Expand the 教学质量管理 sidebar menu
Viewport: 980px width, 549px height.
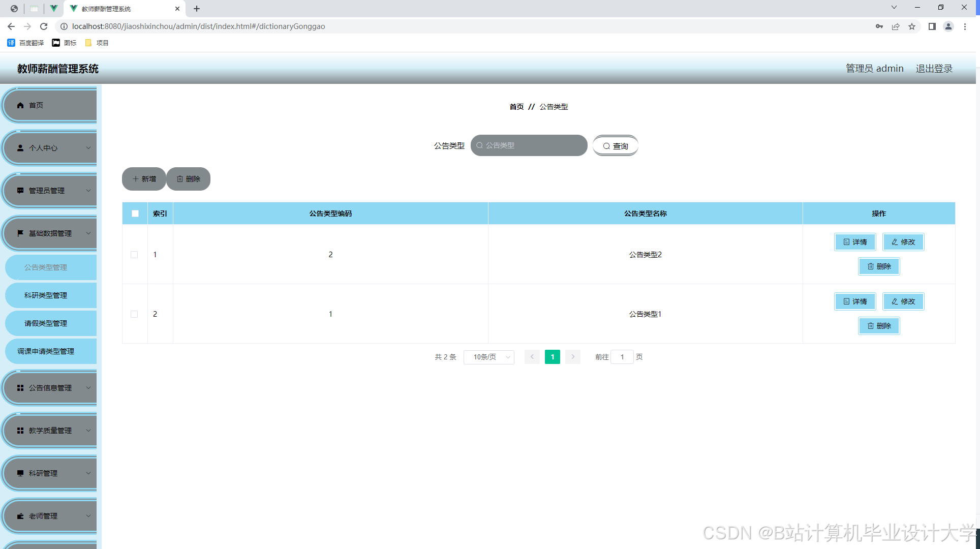[x=50, y=431]
